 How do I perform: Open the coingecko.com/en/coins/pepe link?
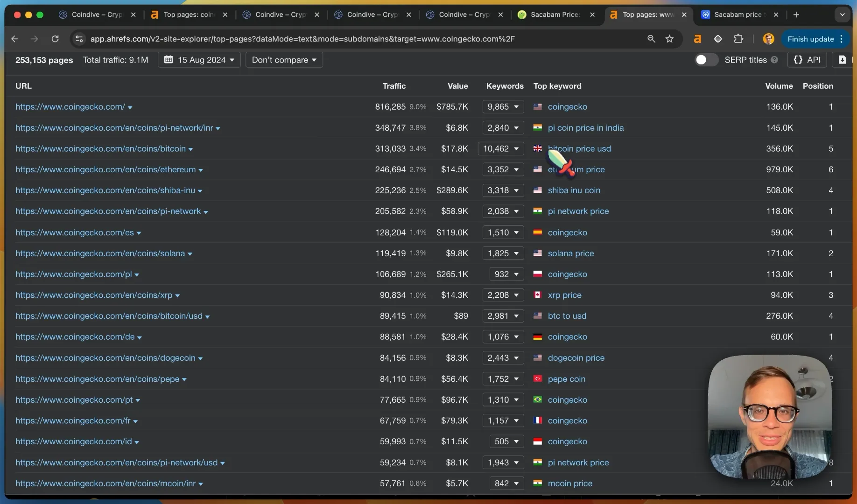98,379
